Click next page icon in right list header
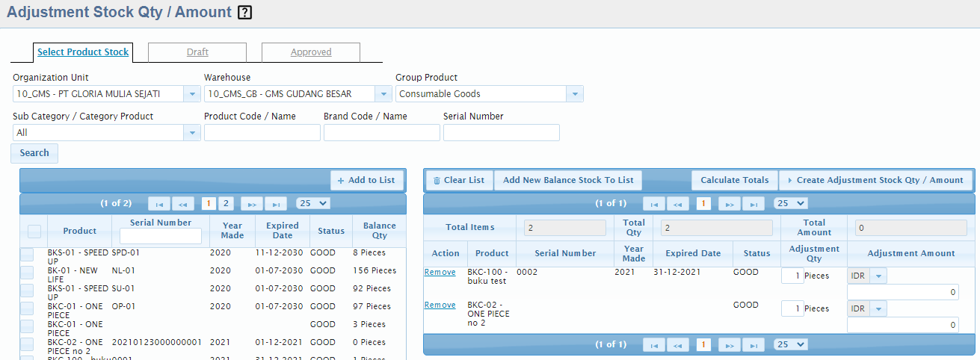The width and height of the screenshot is (980, 360). pos(729,203)
